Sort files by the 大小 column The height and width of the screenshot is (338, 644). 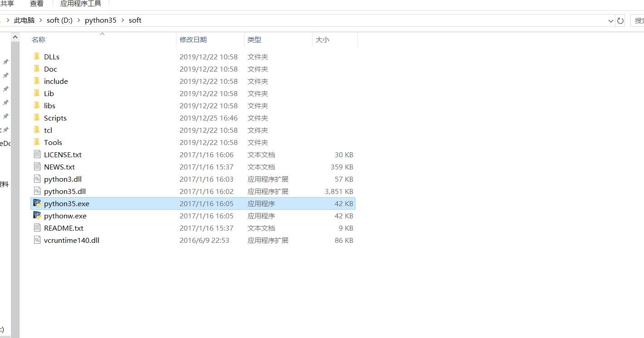tap(322, 39)
